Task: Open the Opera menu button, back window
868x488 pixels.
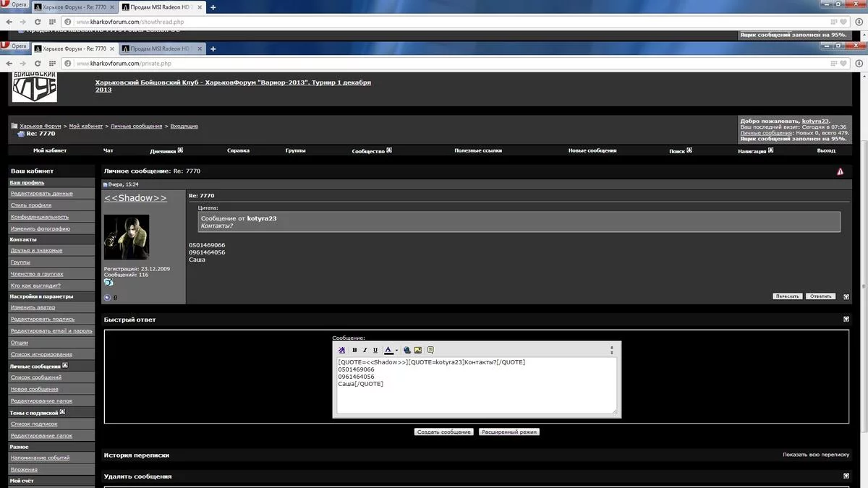Action: coord(14,5)
